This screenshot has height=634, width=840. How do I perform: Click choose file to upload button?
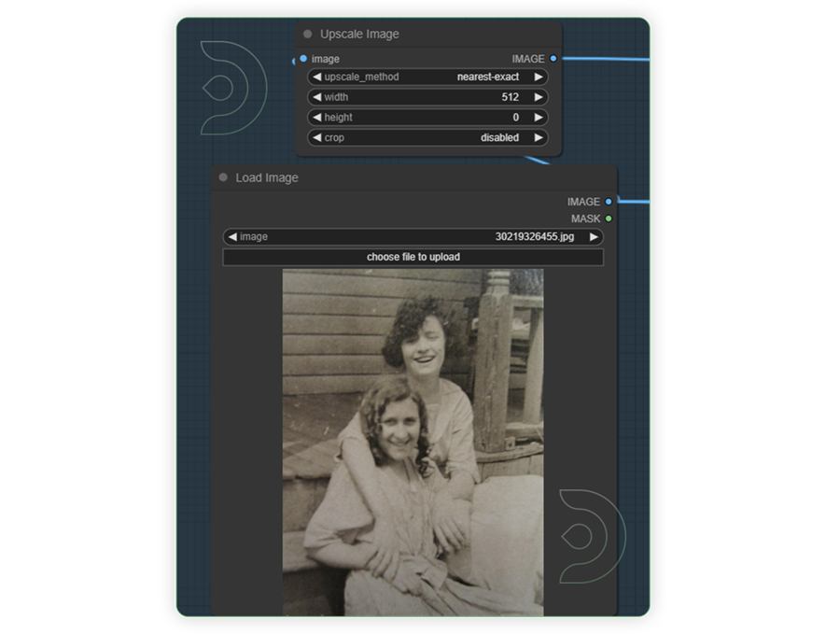pos(413,257)
